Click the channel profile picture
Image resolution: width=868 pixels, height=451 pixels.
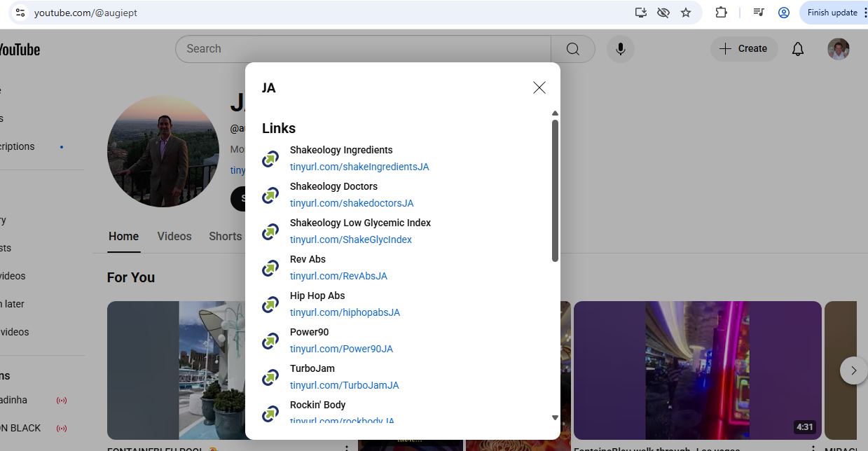point(163,151)
